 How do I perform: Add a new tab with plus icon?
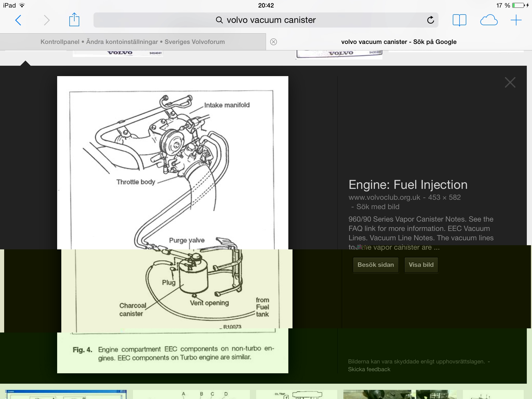[x=516, y=20]
